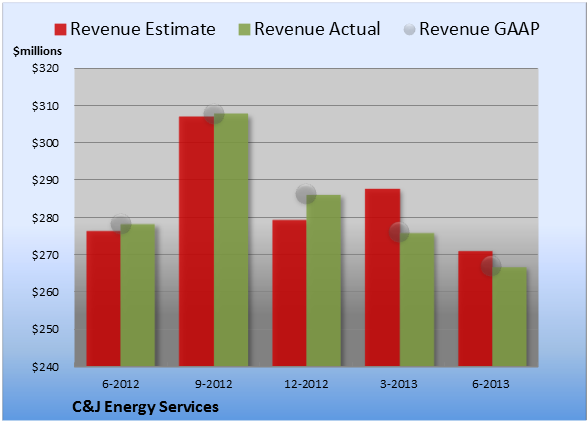Image resolution: width=588 pixels, height=422 pixels.
Task: Select the green actual bar for 6-2012
Action: [x=138, y=295]
